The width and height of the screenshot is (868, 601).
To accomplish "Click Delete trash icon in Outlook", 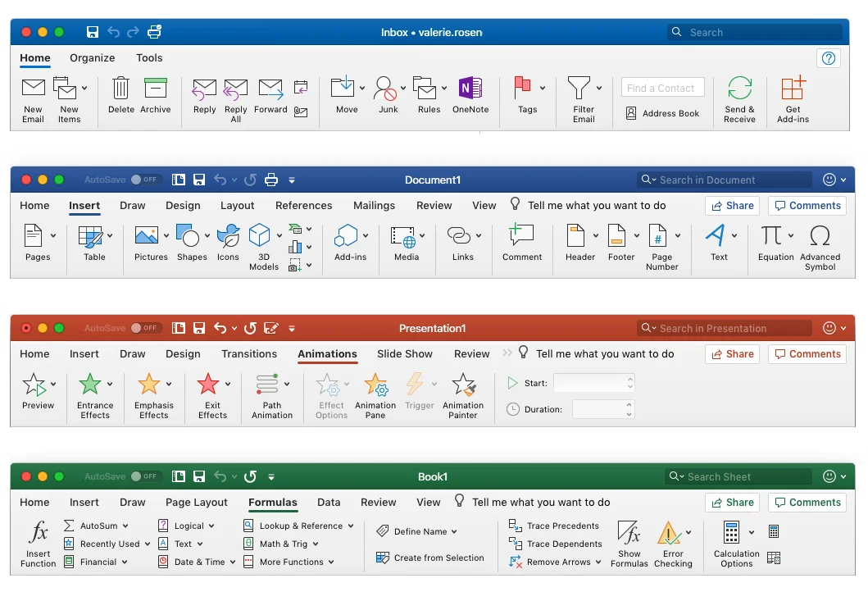I will (120, 88).
